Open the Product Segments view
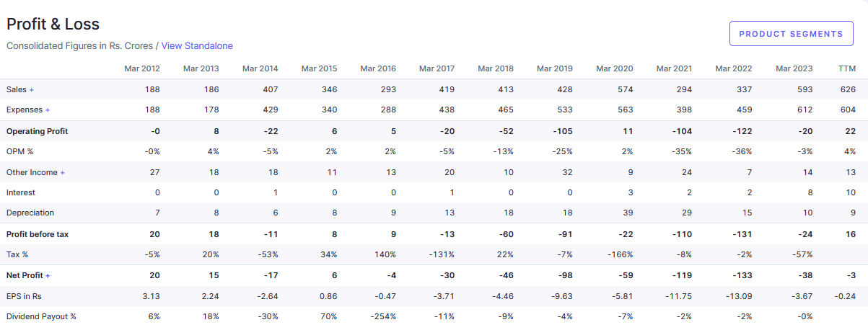This screenshot has width=868, height=330. [x=791, y=34]
